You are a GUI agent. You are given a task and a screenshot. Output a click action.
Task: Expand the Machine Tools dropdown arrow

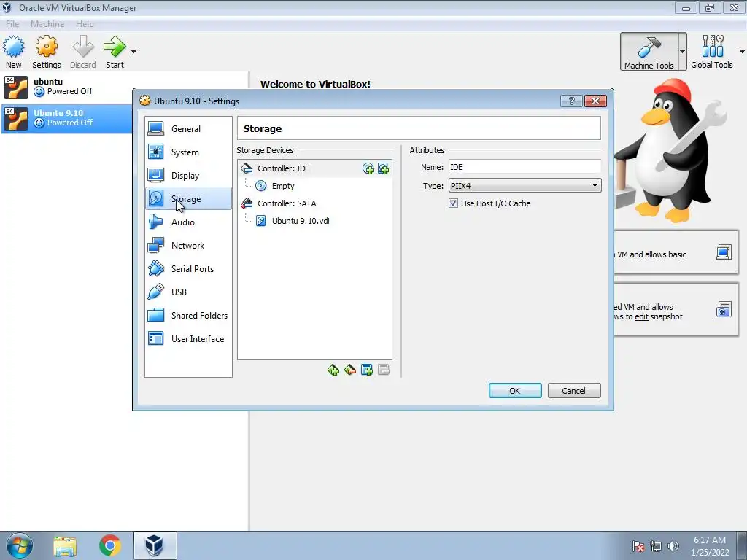click(682, 52)
